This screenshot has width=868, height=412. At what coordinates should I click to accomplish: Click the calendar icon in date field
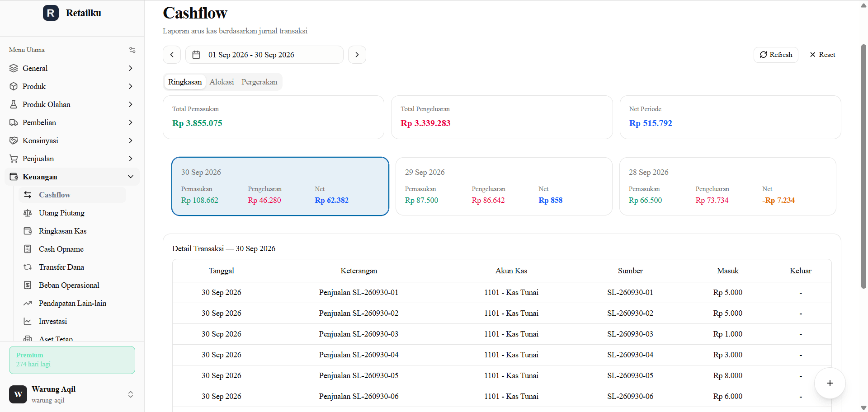[196, 55]
